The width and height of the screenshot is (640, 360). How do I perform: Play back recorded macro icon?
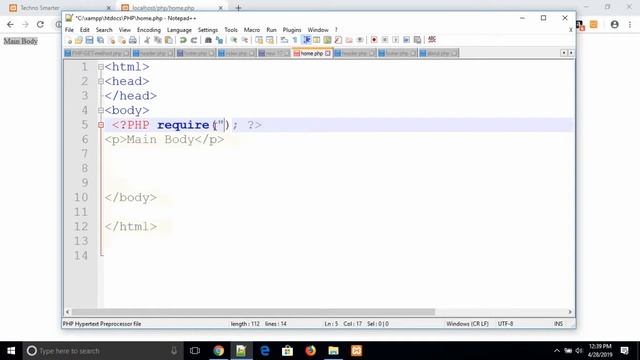point(396,40)
